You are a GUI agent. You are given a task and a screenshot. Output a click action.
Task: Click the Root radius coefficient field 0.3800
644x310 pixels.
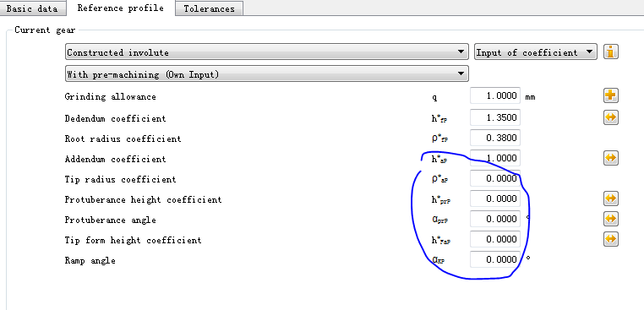[495, 138]
